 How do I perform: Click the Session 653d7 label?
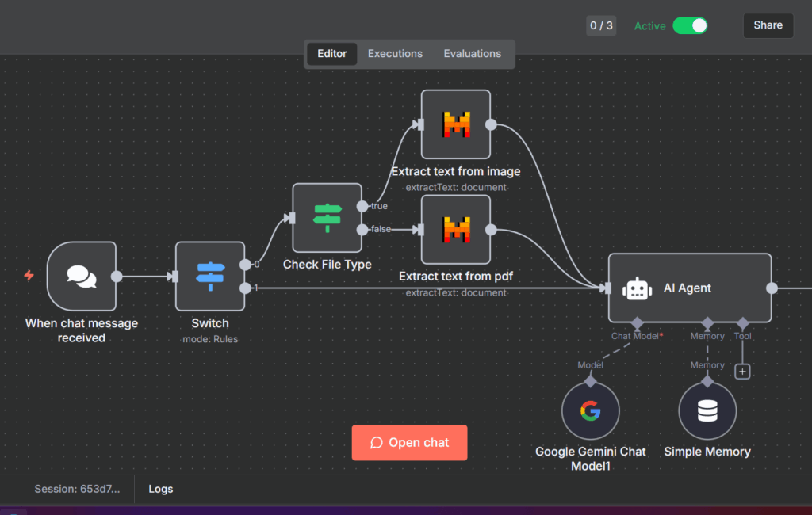[x=77, y=490]
